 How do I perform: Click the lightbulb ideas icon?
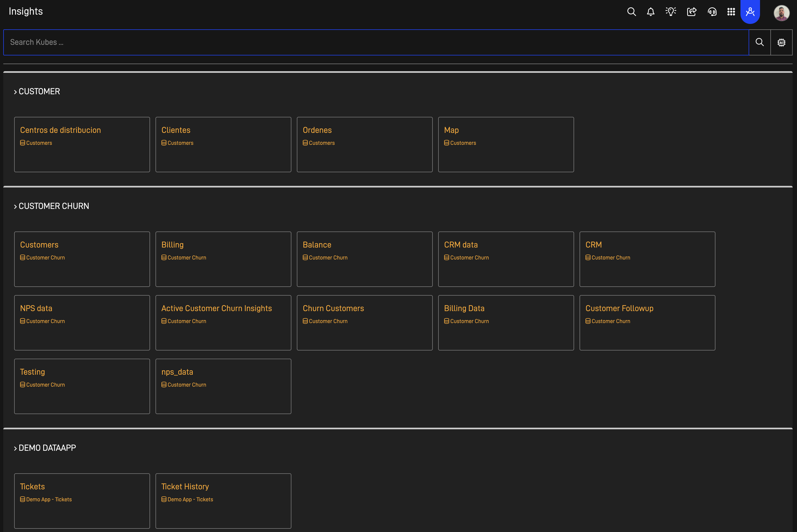[x=671, y=11]
